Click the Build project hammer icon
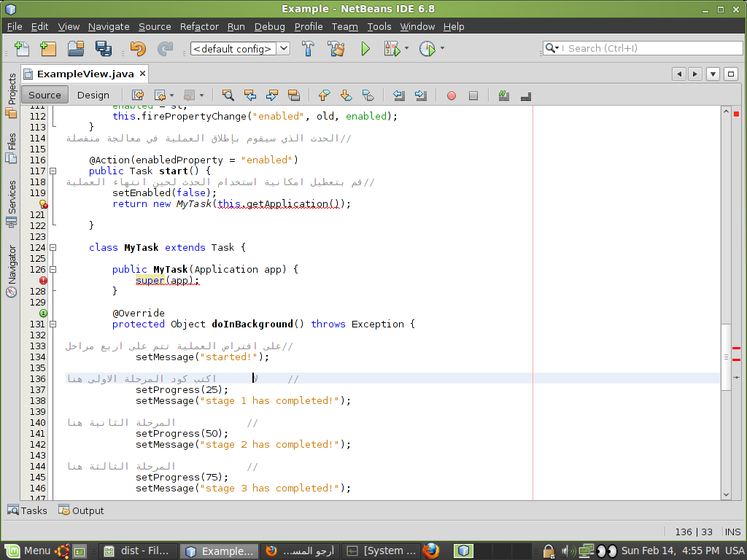The width and height of the screenshot is (747, 560). 308,49
